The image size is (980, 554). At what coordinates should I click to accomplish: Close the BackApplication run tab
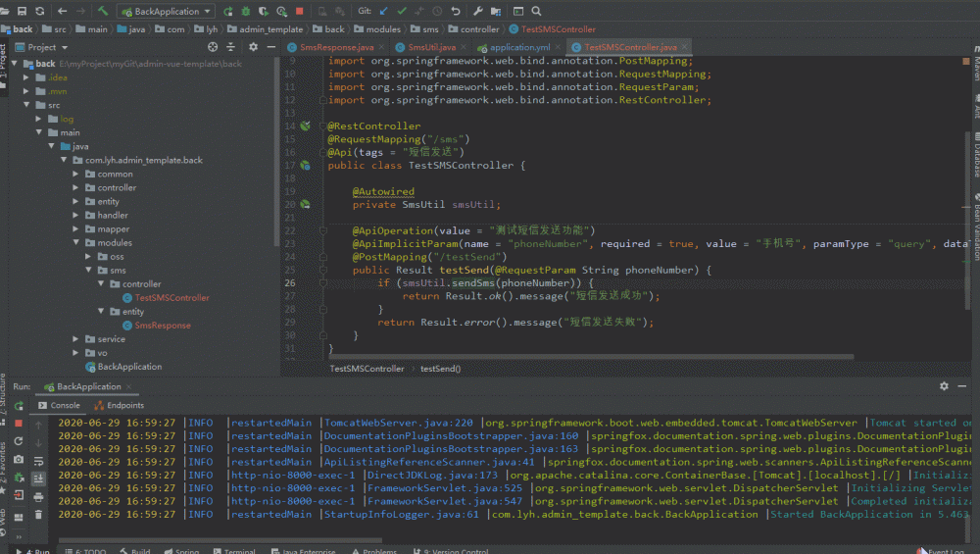[128, 387]
